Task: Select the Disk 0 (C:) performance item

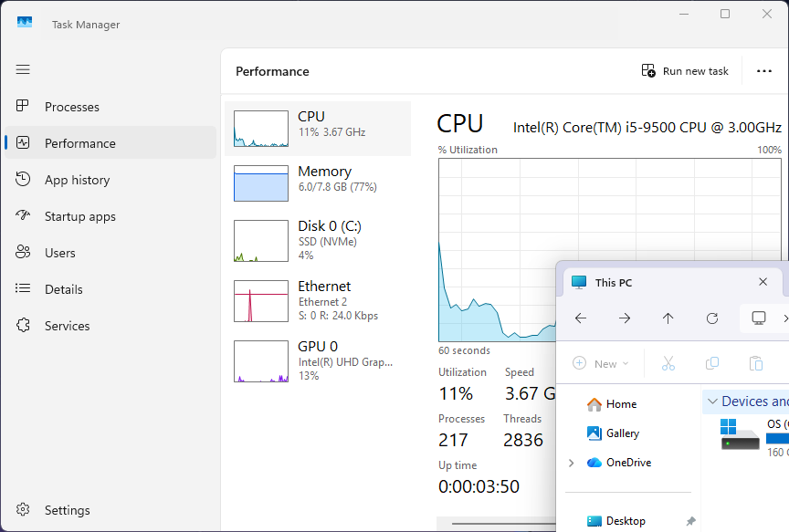Action: pos(318,240)
